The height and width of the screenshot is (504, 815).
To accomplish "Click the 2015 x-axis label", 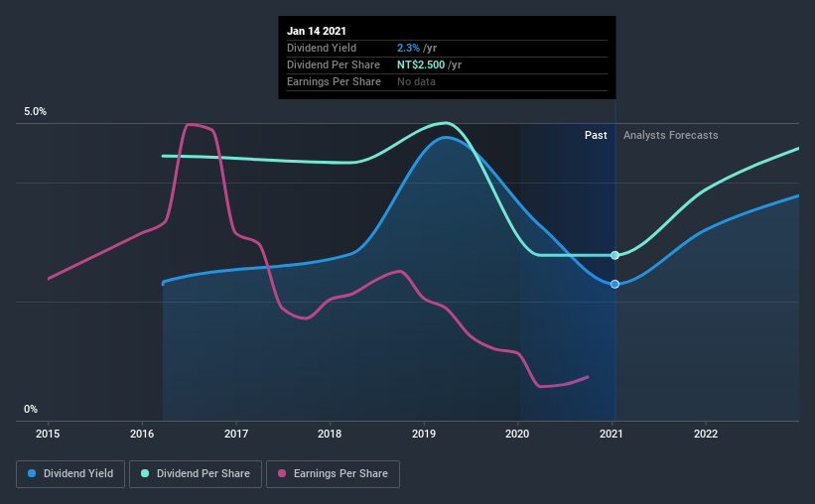I will [48, 434].
